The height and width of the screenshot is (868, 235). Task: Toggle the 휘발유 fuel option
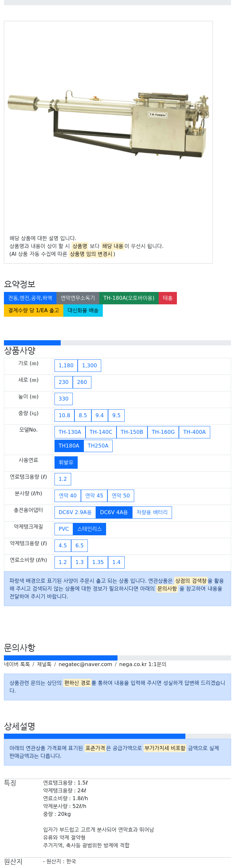tap(66, 463)
